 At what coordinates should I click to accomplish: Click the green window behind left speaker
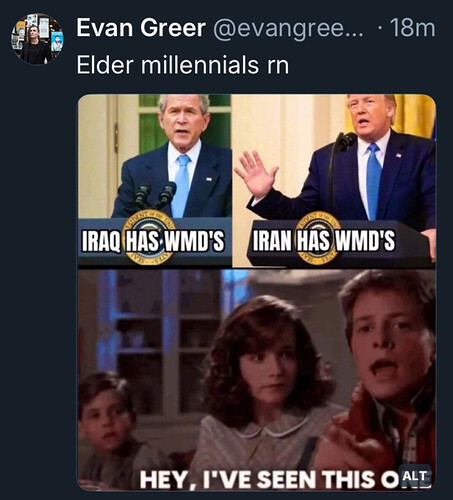[x=153, y=123]
